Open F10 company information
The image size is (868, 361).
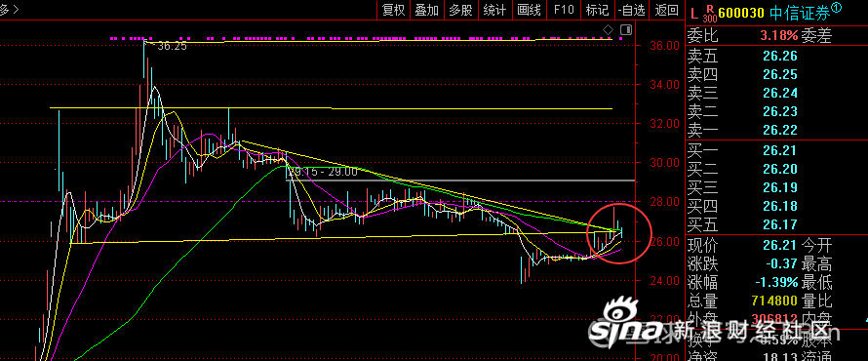(564, 10)
